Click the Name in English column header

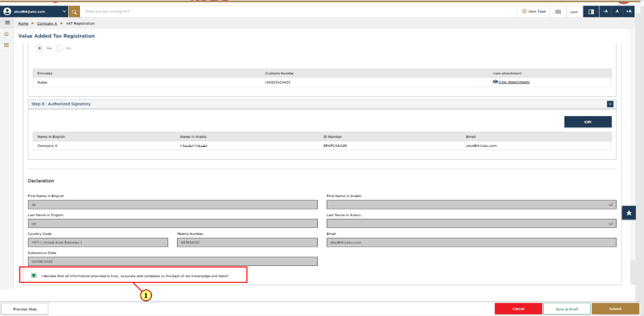coord(51,137)
